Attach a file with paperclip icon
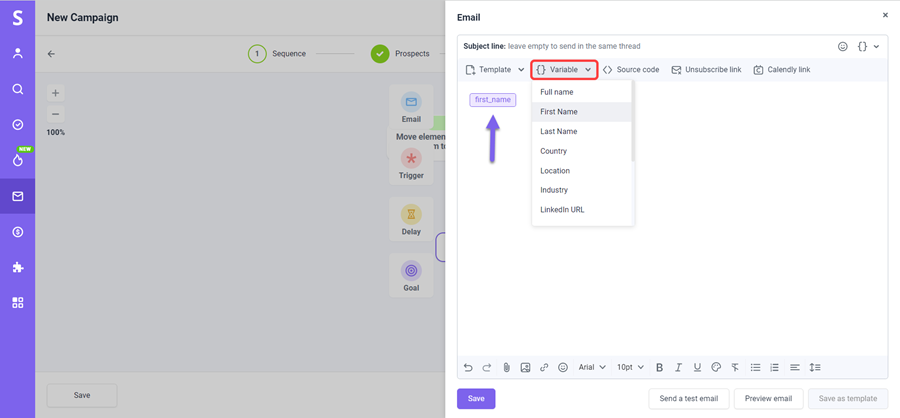This screenshot has height=418, width=900. point(506,367)
